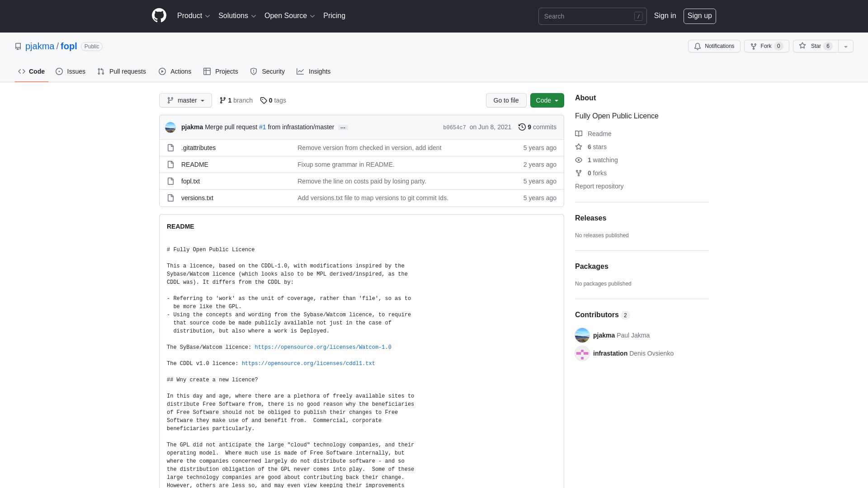Open the versions.txt file
Image resolution: width=868 pixels, height=488 pixels.
(197, 198)
